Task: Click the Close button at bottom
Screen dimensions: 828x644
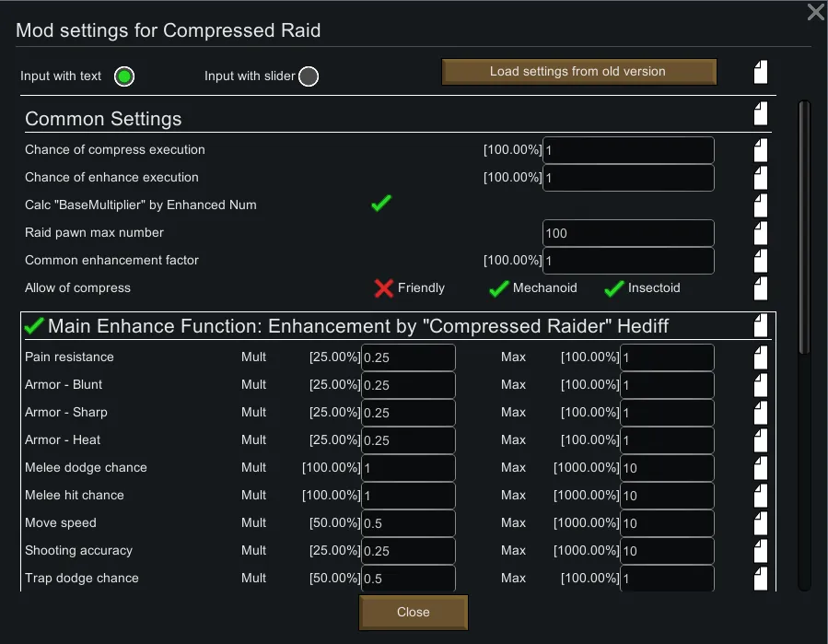Action: [x=414, y=612]
